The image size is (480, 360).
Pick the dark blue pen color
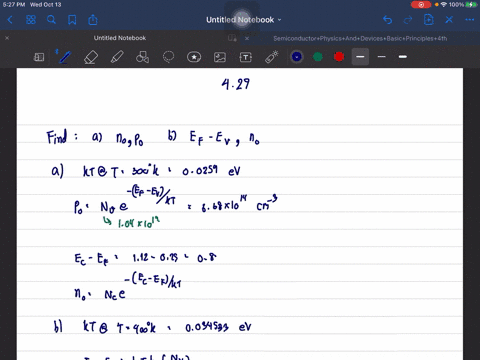coord(297,57)
